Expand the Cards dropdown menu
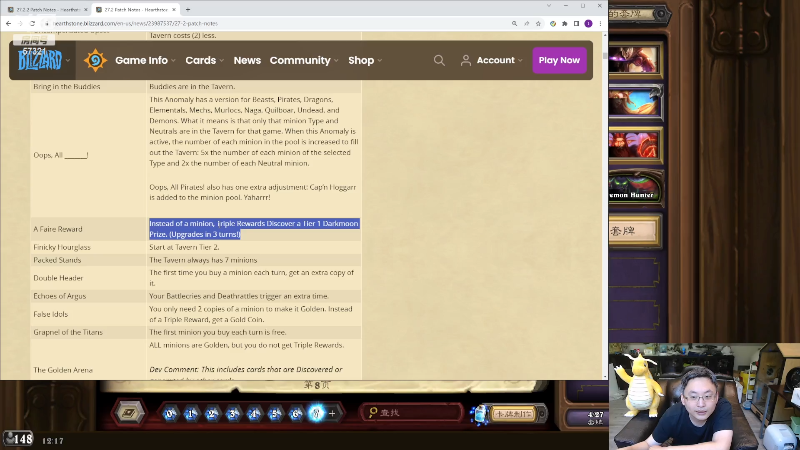This screenshot has width=800, height=450. click(205, 60)
